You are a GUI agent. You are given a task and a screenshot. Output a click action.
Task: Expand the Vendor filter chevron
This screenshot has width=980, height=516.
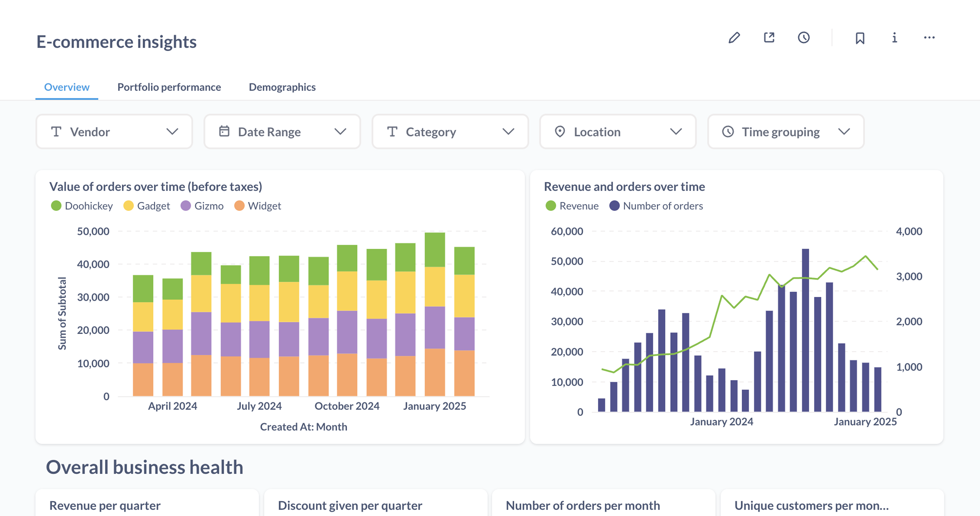coord(172,132)
